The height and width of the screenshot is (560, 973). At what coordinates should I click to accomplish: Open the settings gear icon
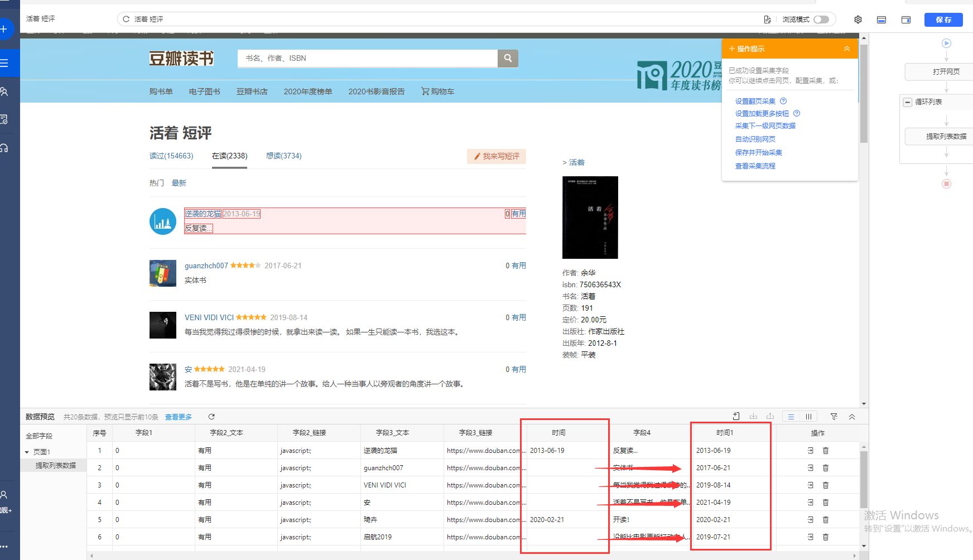(858, 20)
